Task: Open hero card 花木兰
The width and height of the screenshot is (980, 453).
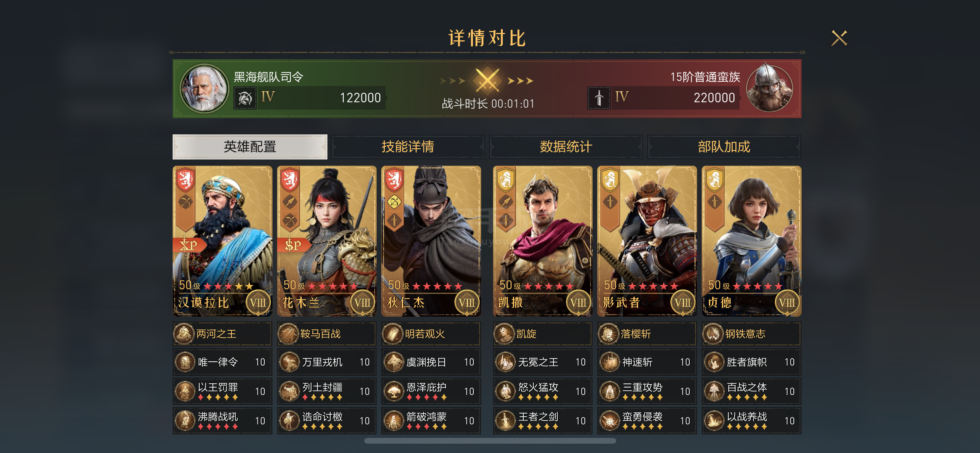Action: pos(327,241)
